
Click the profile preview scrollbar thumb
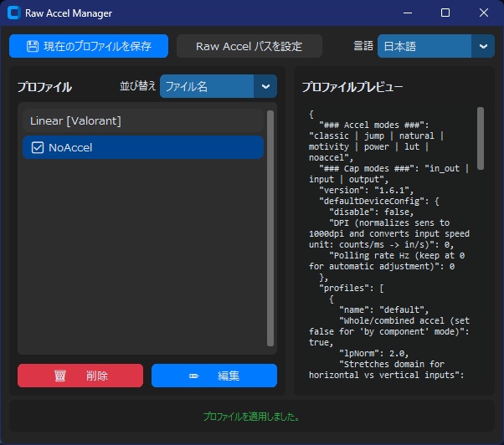tap(481, 138)
